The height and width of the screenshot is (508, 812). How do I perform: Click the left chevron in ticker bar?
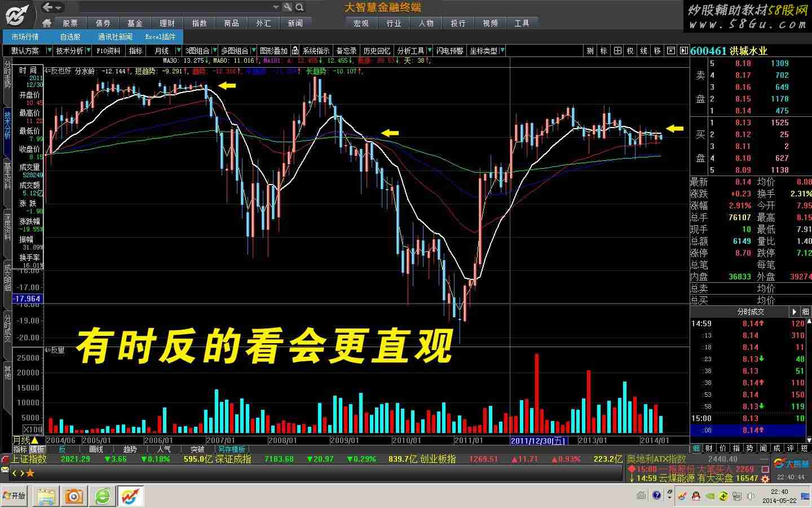pos(15,473)
